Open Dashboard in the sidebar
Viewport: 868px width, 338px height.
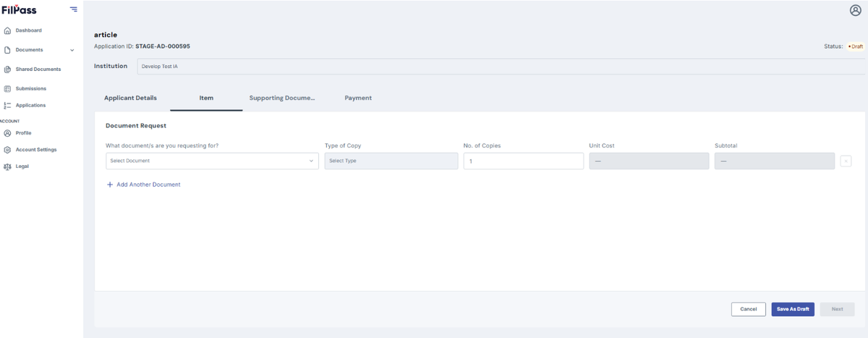coord(29,30)
